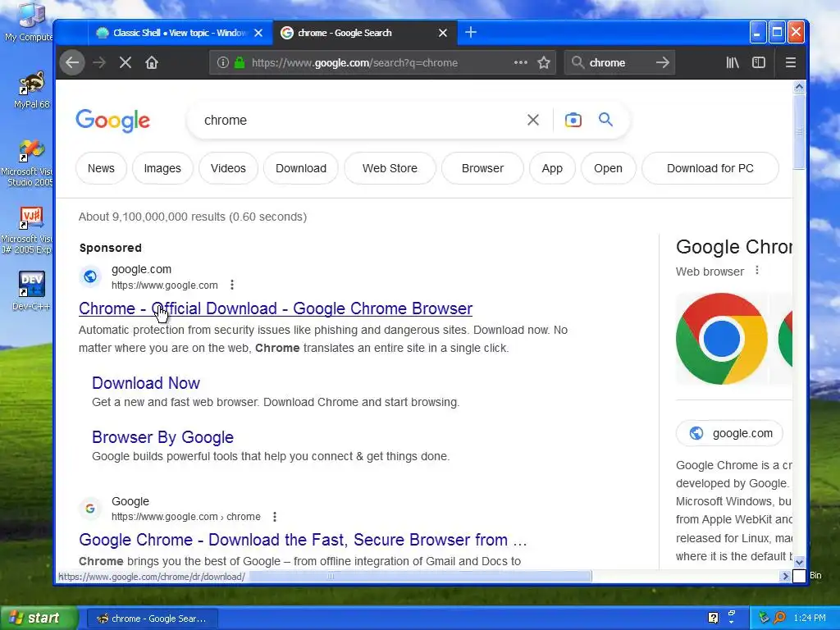Click the help question mark tray icon

pyautogui.click(x=713, y=618)
